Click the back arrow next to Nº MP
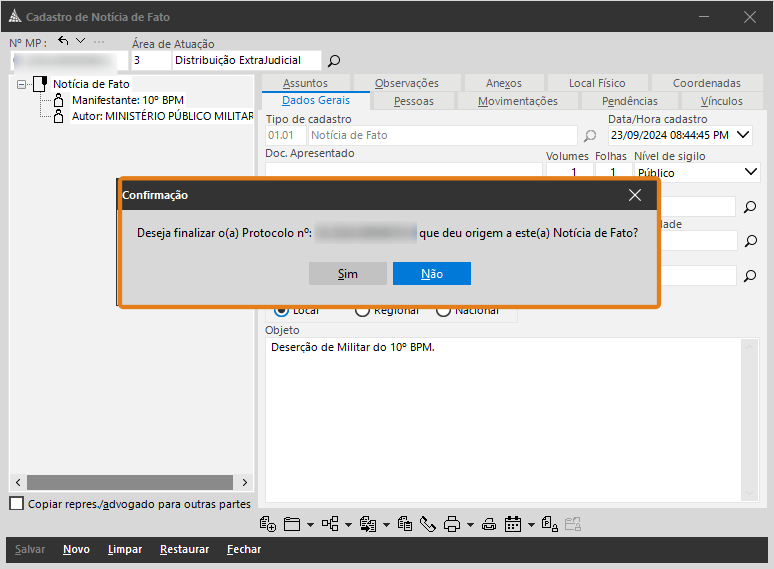774x569 pixels. 63,40
